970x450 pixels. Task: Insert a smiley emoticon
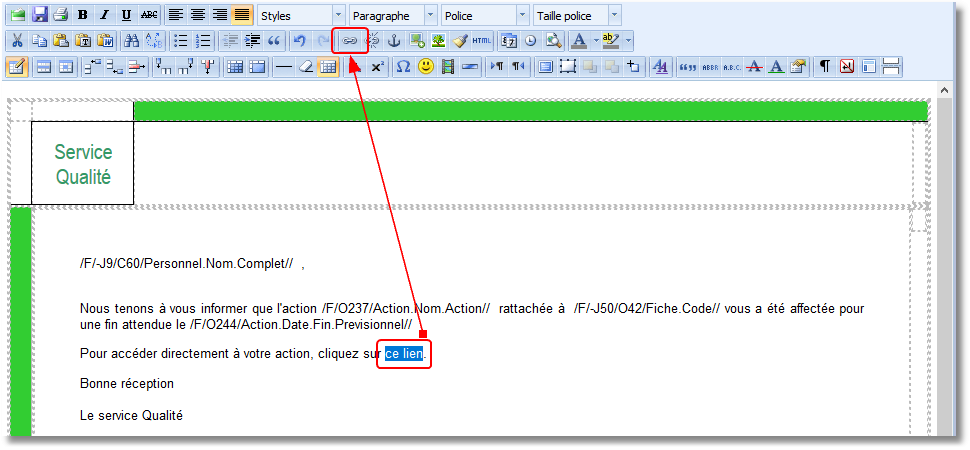coord(426,67)
